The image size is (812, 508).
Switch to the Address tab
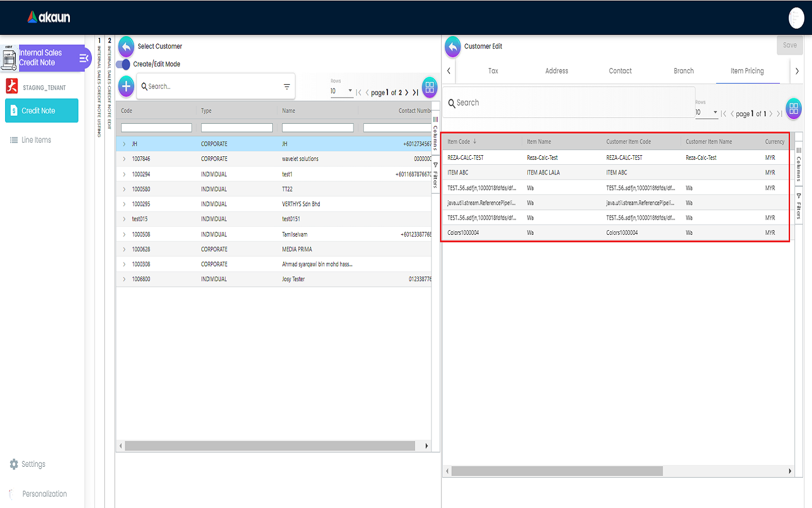557,71
